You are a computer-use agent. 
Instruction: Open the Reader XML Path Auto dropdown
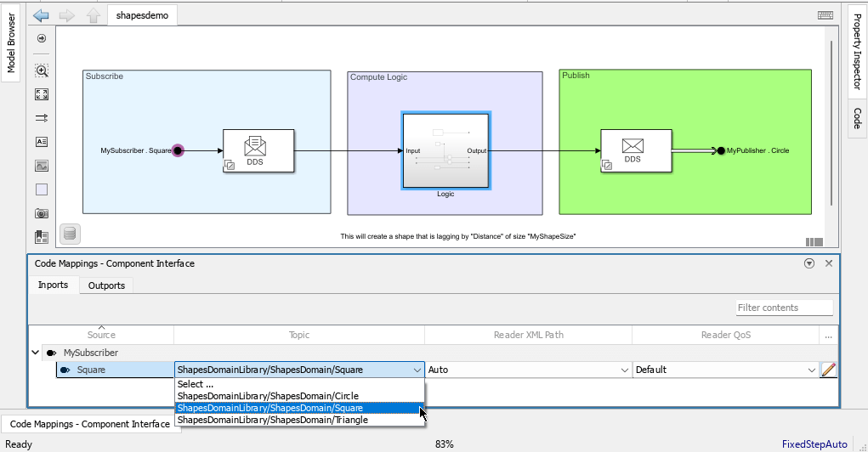point(528,370)
